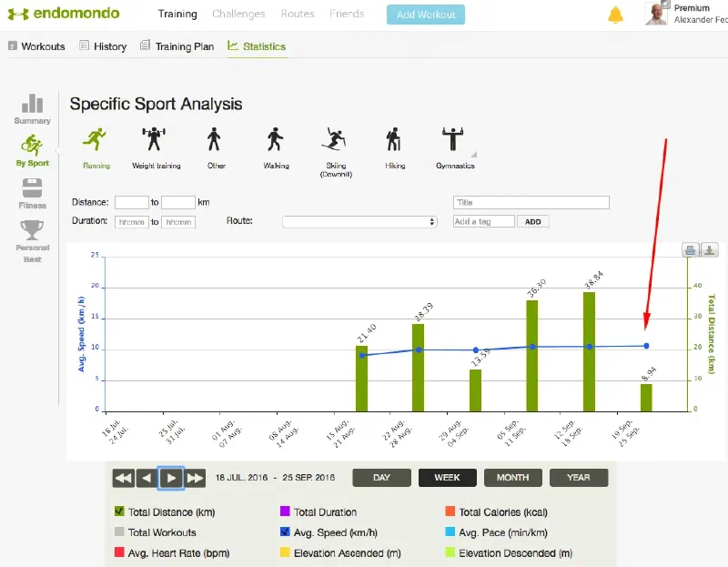Jump to the latest period with fast-forward
The image size is (728, 567).
tap(195, 478)
